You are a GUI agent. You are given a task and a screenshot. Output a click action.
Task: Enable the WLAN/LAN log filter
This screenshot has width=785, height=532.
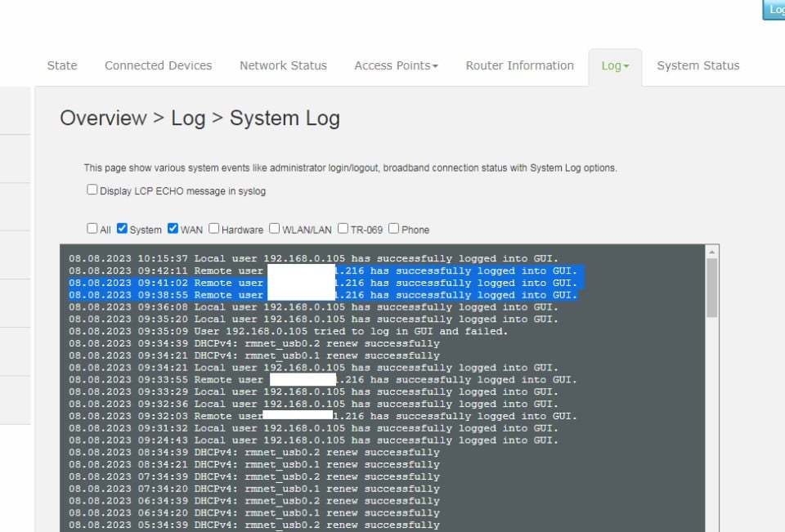[275, 229]
